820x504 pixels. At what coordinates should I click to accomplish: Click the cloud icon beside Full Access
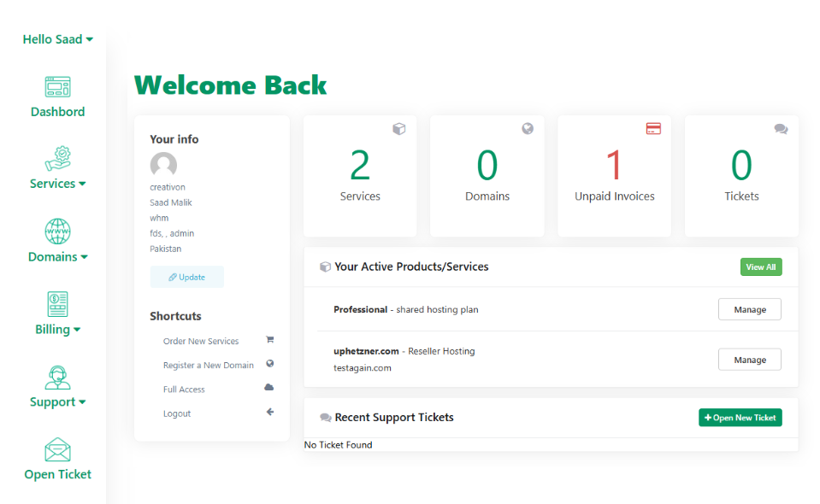pos(269,388)
